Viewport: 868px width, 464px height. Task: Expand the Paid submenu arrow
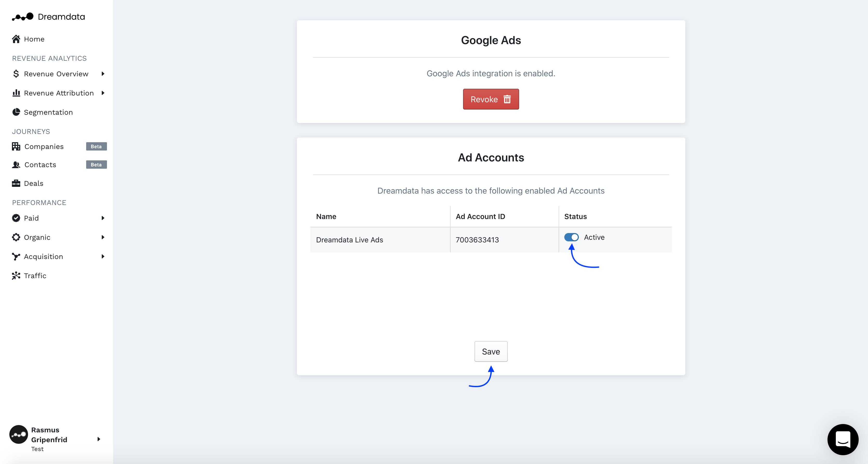[103, 218]
